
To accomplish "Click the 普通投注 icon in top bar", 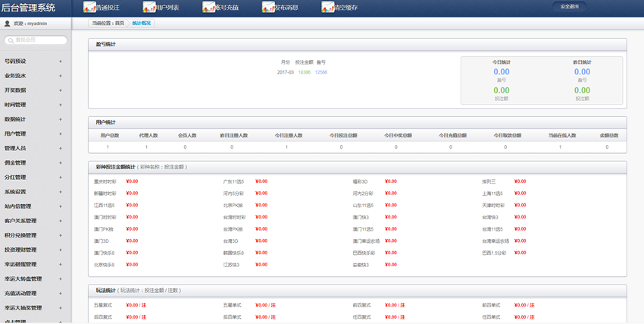I will (x=89, y=8).
